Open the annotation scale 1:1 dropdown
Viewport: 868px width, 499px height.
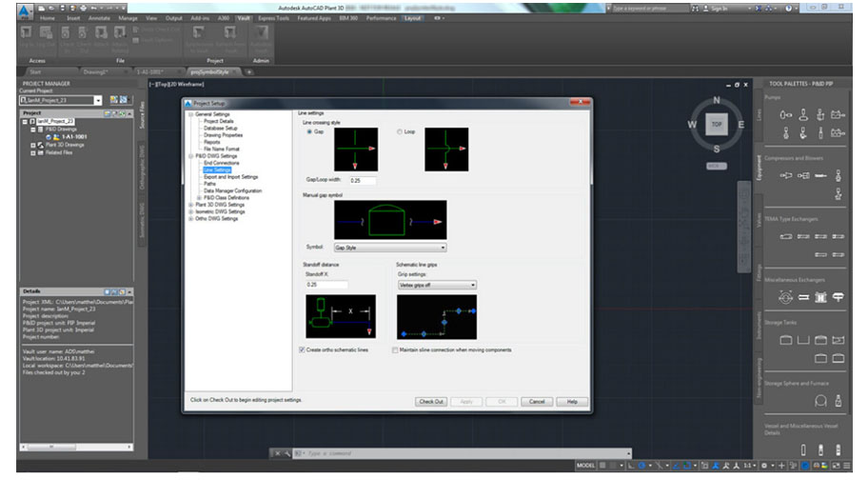pos(749,466)
